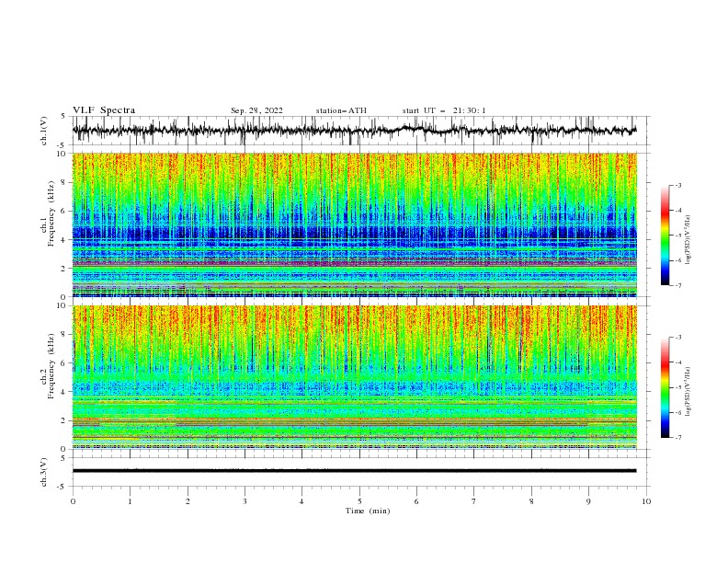Click the "ch.2 Frequency (kHz)" axis label

[x=49, y=365]
